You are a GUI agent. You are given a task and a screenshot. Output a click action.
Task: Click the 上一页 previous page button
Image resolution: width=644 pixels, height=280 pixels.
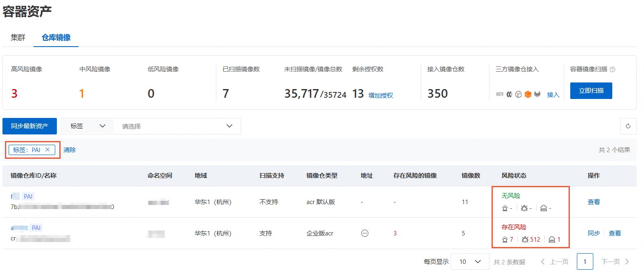[x=555, y=261]
